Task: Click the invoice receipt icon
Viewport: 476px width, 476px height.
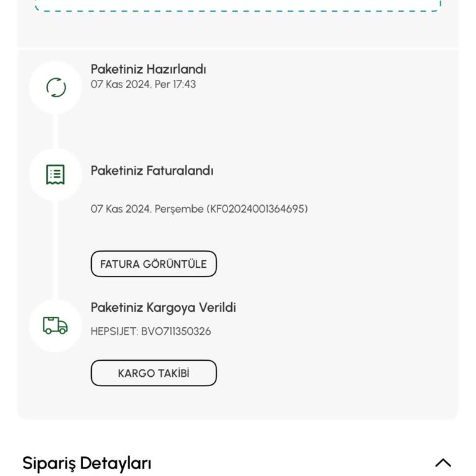Action: pos(55,174)
